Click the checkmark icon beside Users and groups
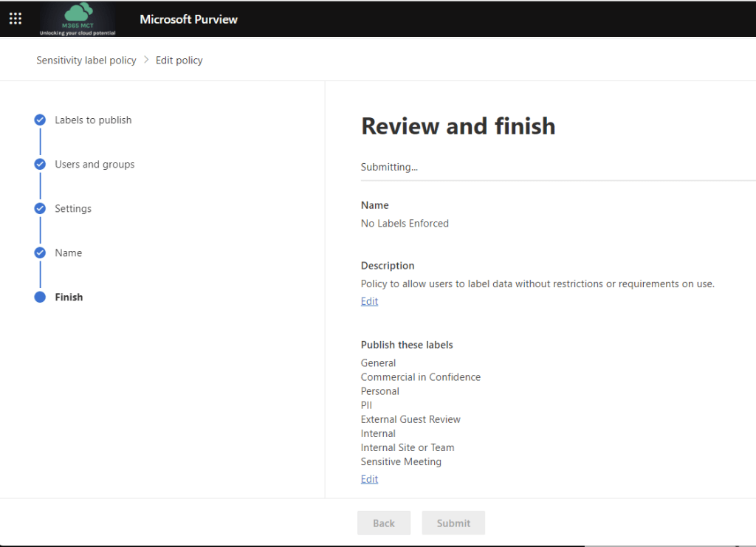The width and height of the screenshot is (756, 547). click(40, 164)
